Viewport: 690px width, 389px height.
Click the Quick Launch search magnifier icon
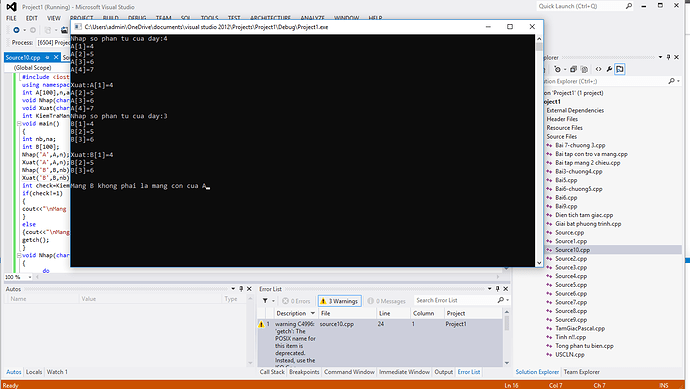coord(629,6)
